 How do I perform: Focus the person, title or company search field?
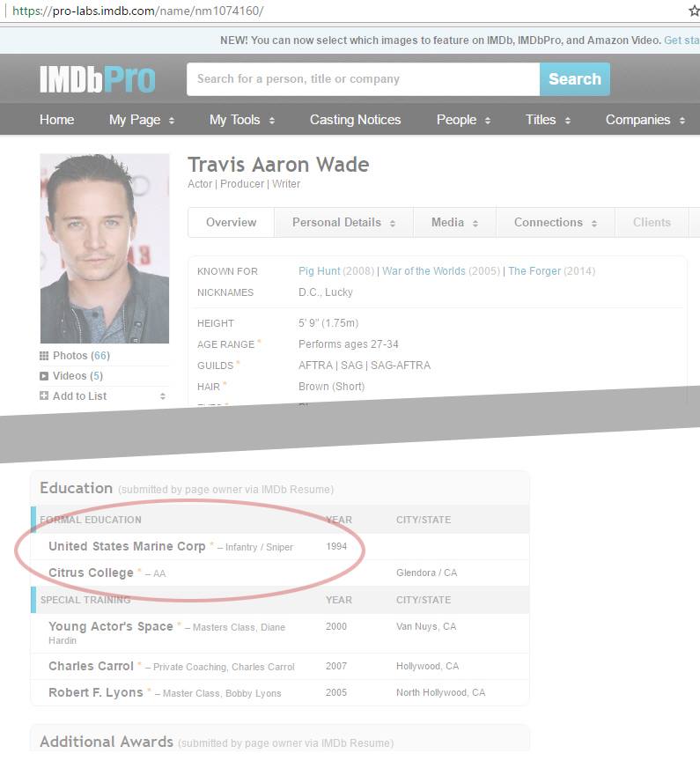[x=363, y=79]
